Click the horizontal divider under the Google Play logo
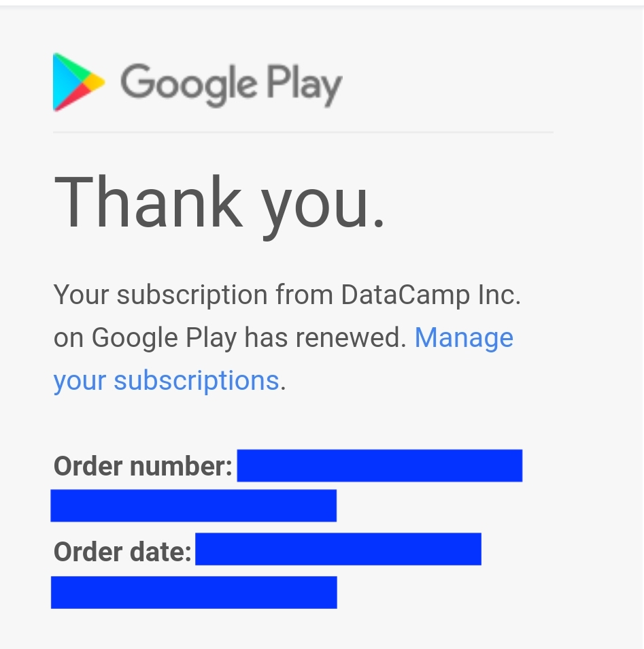 [x=303, y=132]
